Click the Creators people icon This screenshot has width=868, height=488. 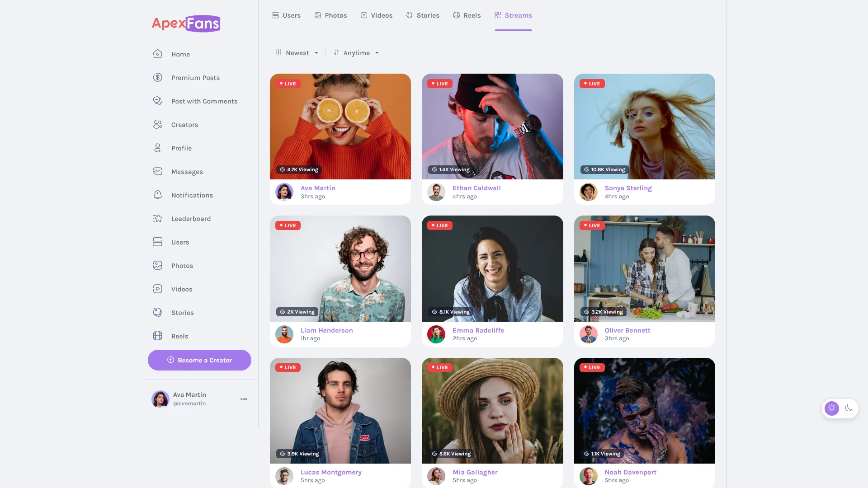(x=157, y=124)
